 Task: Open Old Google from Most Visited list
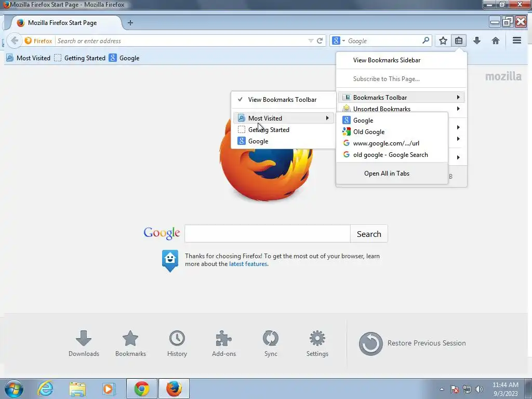point(392,131)
